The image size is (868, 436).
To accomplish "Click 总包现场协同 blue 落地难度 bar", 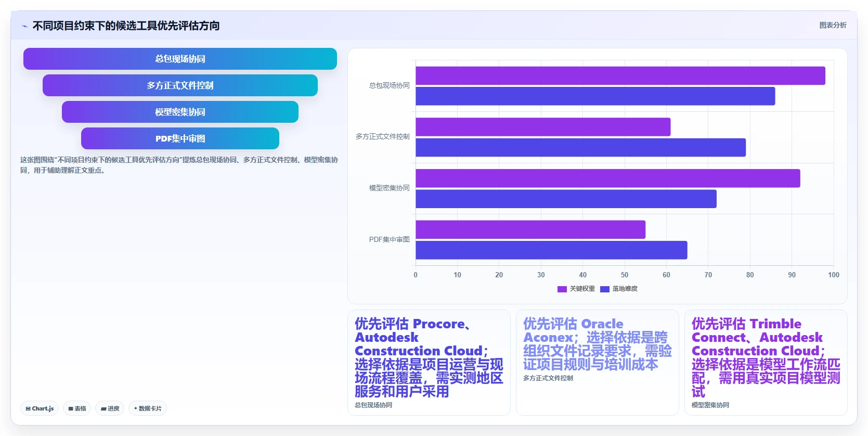I will coord(595,96).
